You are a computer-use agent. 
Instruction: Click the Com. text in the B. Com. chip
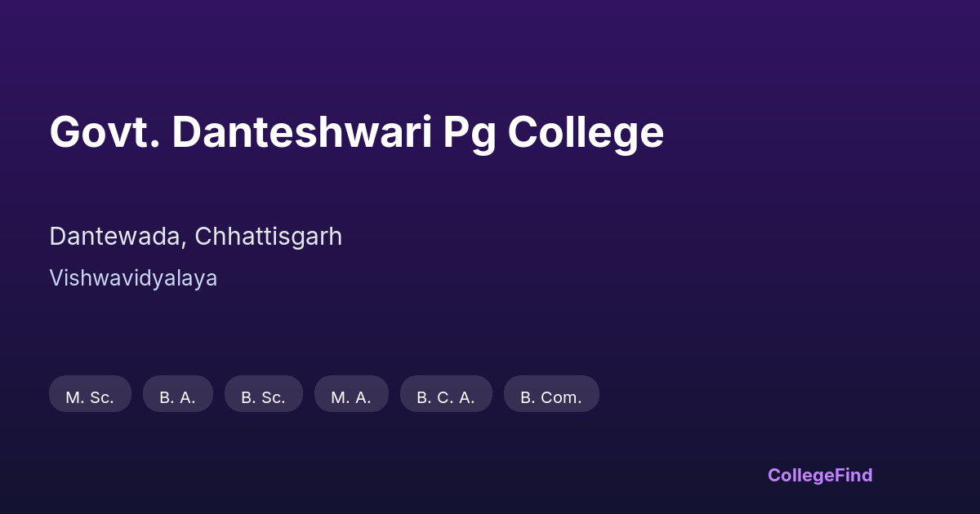pyautogui.click(x=562, y=397)
